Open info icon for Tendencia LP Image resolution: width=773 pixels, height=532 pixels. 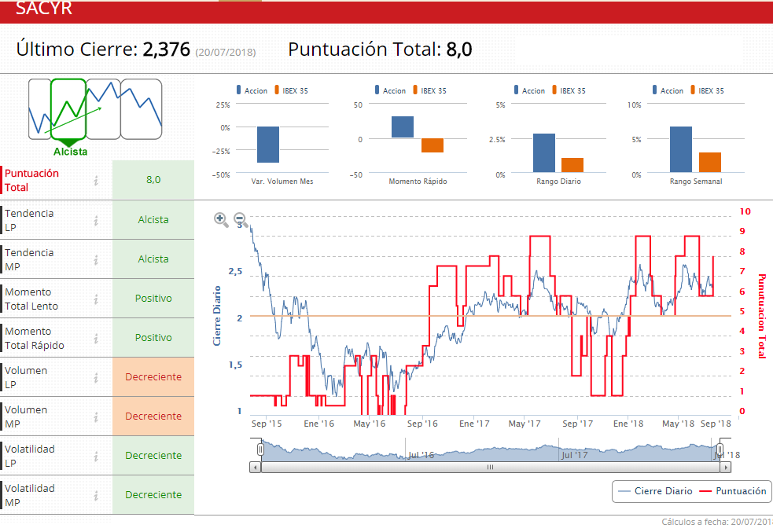pyautogui.click(x=96, y=221)
